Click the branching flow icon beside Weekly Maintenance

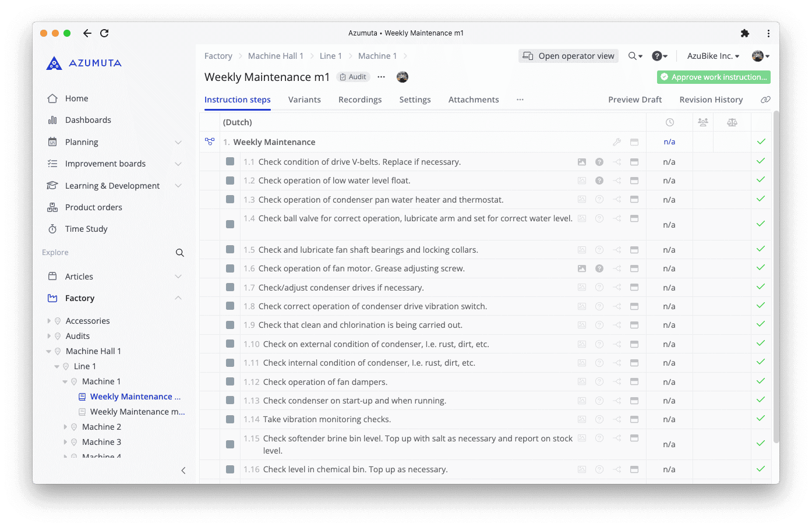pos(210,141)
